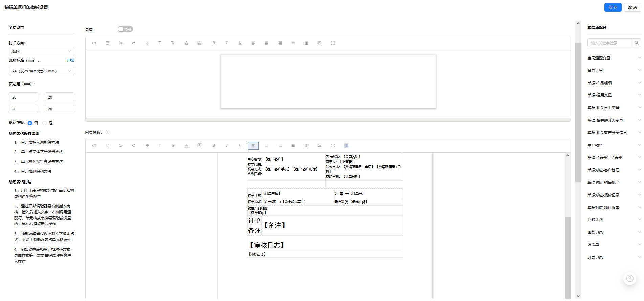Select 是 radio for 默认模板
Image resolution: width=644 pixels, height=301 pixels.
click(x=45, y=123)
